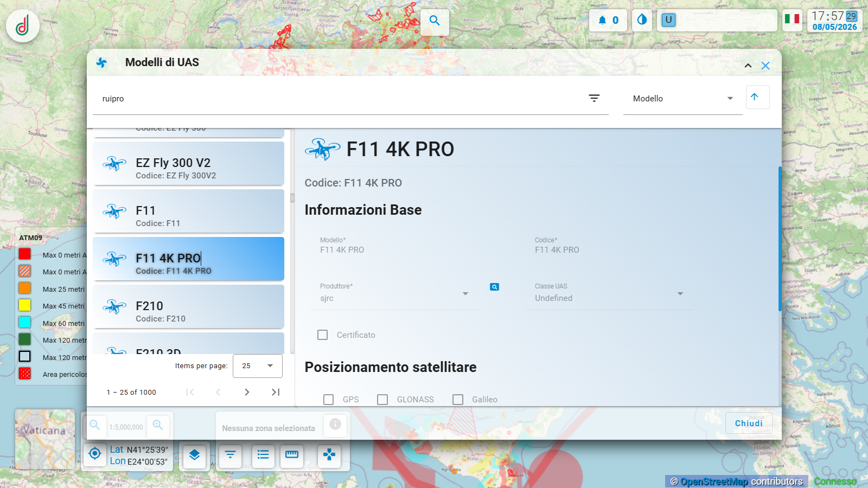Open the list view tool
This screenshot has height=488, width=868.
coord(263,455)
